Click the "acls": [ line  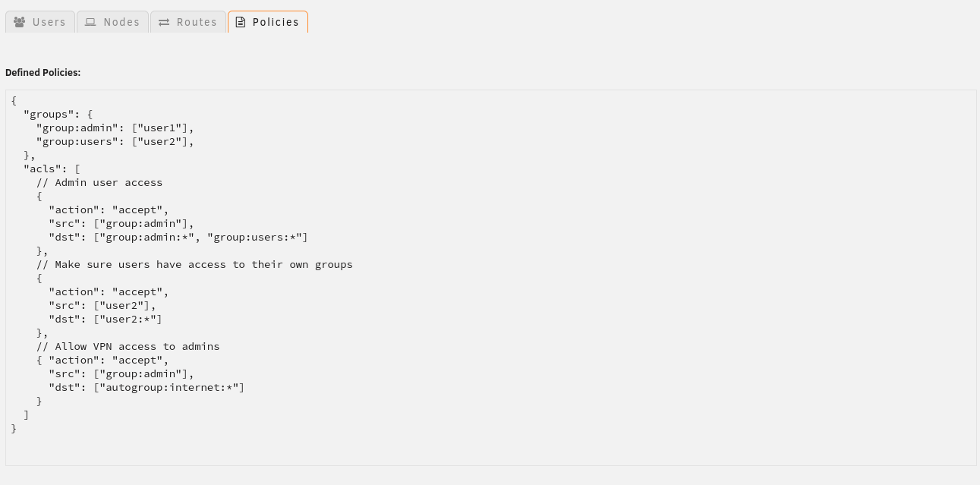coord(52,169)
